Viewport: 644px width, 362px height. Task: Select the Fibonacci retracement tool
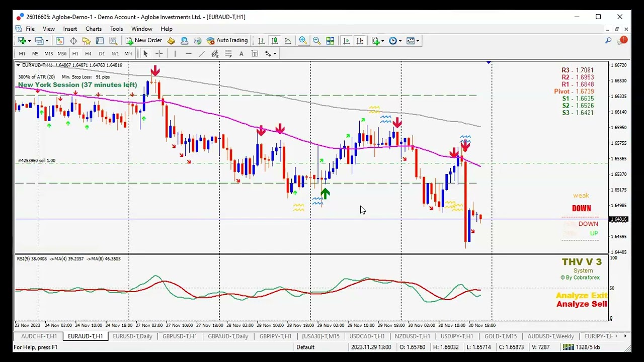(x=228, y=54)
